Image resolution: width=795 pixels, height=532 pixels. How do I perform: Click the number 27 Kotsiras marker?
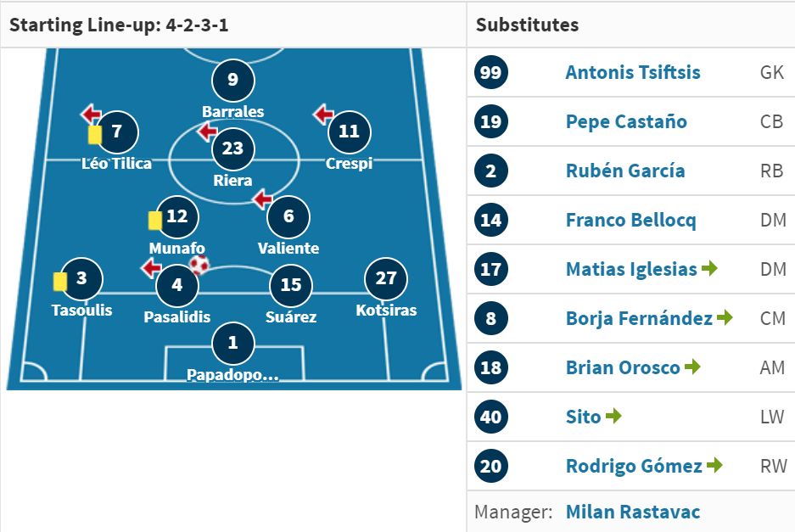click(386, 279)
